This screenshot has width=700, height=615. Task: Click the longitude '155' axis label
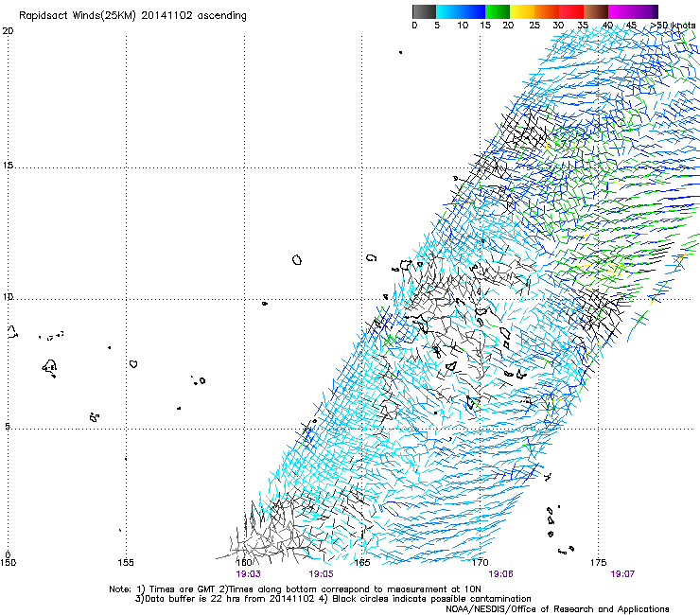point(126,562)
